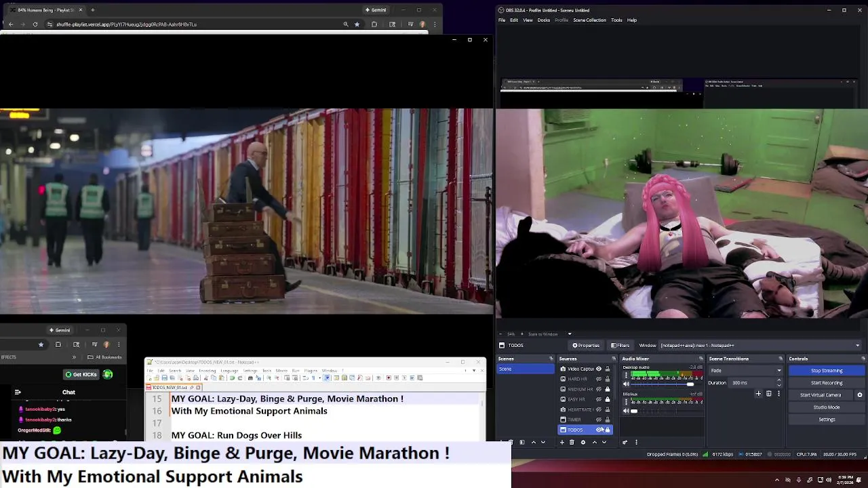Open Advanced Audio Properties gears icon
The image size is (868, 488).
625,443
